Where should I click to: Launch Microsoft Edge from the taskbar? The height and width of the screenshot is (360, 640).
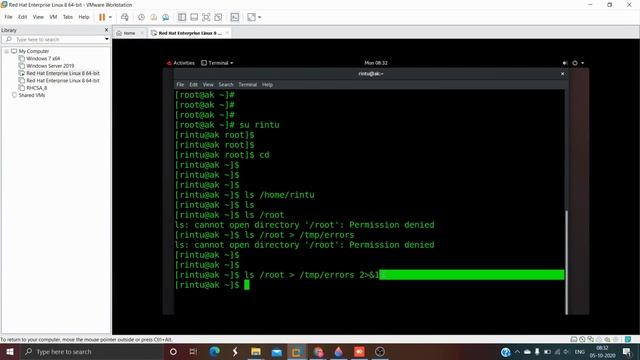(214, 351)
